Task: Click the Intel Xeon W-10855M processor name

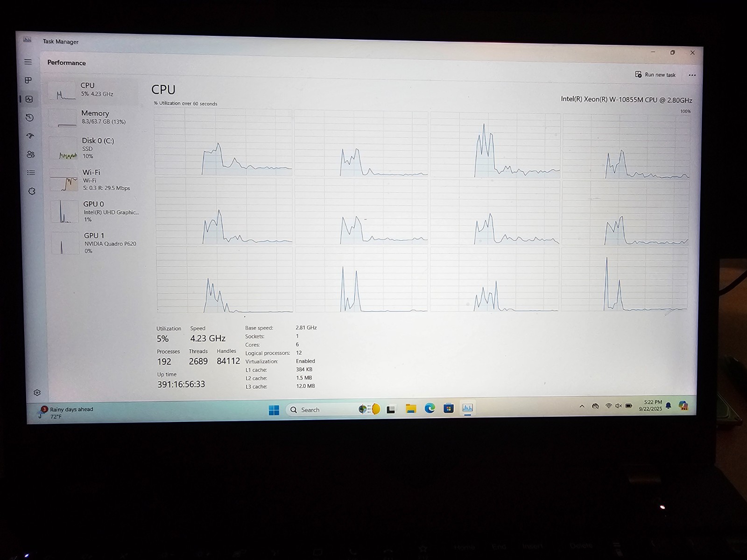Action: pyautogui.click(x=626, y=100)
